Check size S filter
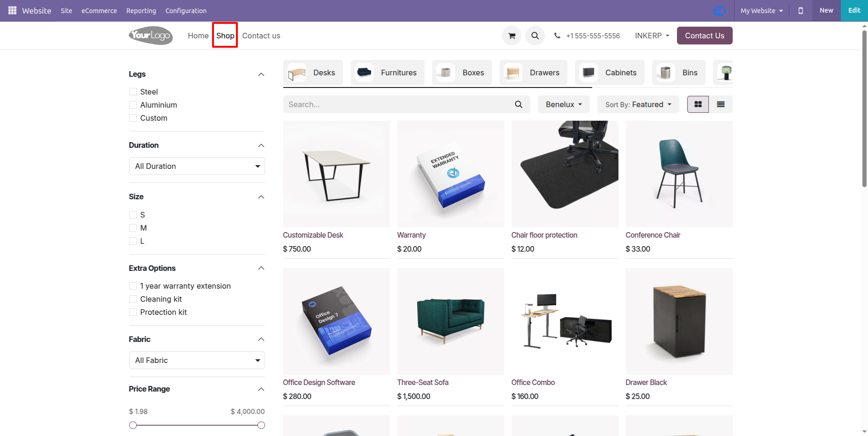 click(x=133, y=215)
